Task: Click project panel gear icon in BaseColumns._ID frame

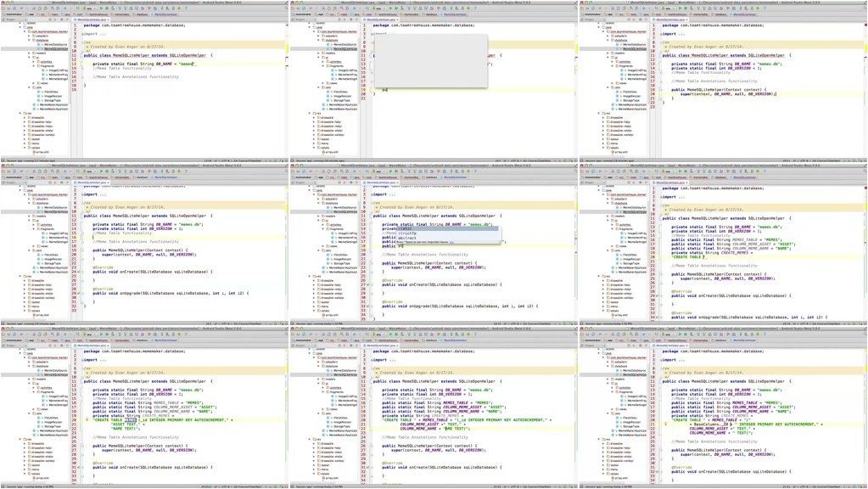Action: (x=641, y=346)
